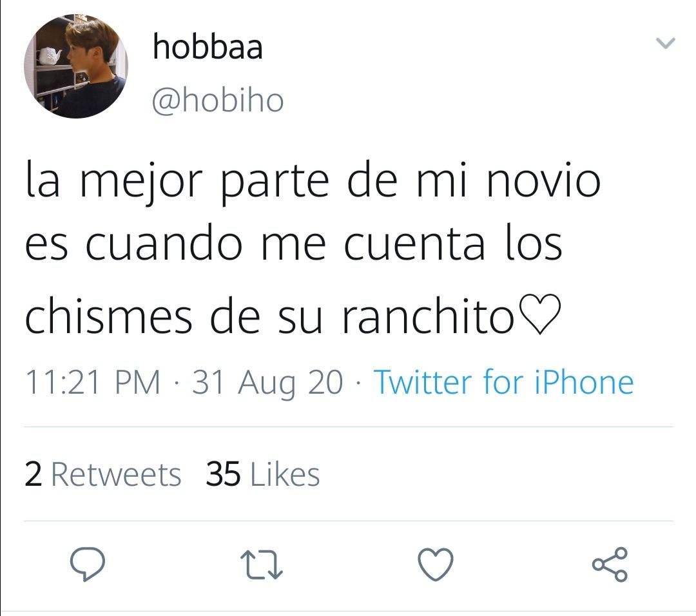Click the word chismes in tweet
Viewport: 696px width, 616px height.
click(109, 314)
